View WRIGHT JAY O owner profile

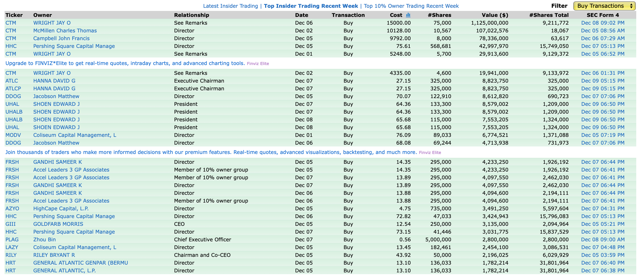click(52, 23)
